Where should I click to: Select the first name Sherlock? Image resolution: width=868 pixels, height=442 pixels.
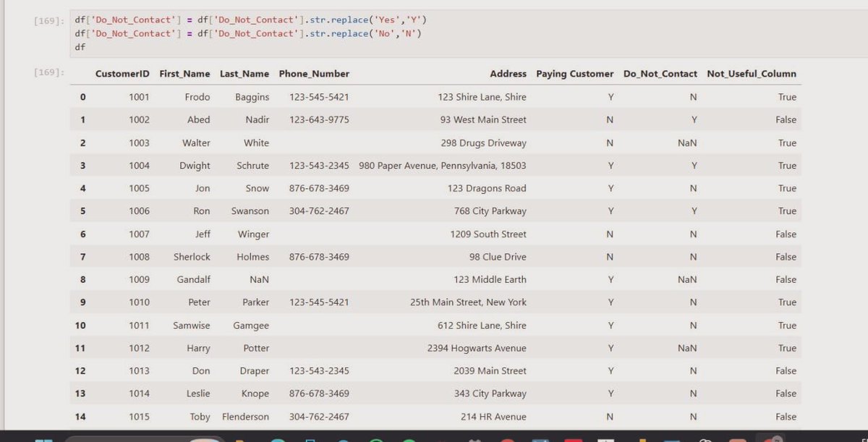coord(192,257)
